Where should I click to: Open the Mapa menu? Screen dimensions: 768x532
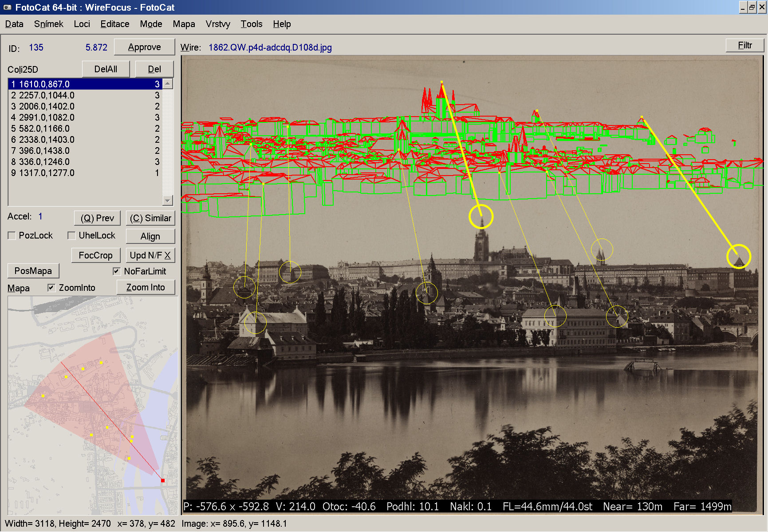click(x=184, y=24)
